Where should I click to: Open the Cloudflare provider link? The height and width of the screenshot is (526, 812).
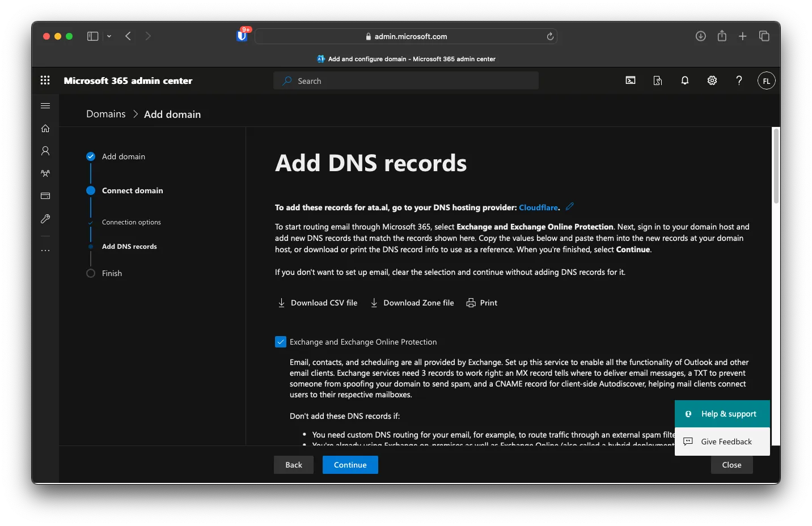tap(538, 207)
